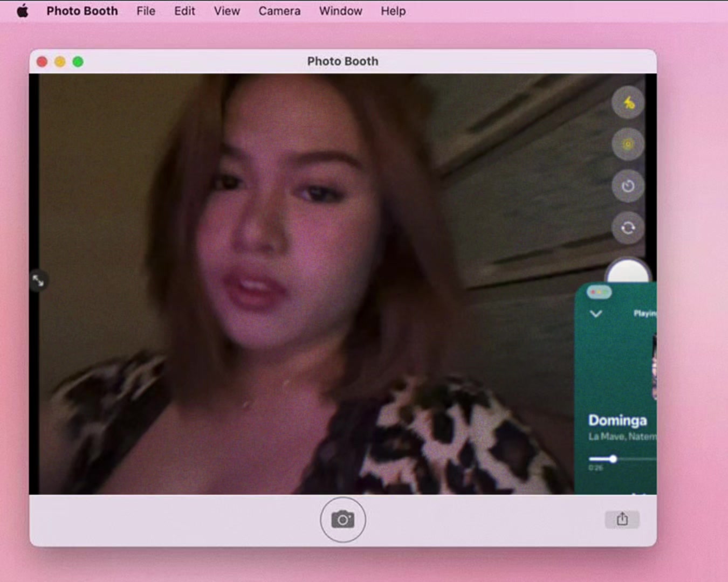This screenshot has width=728, height=582.
Task: Open the File menu
Action: pos(146,11)
